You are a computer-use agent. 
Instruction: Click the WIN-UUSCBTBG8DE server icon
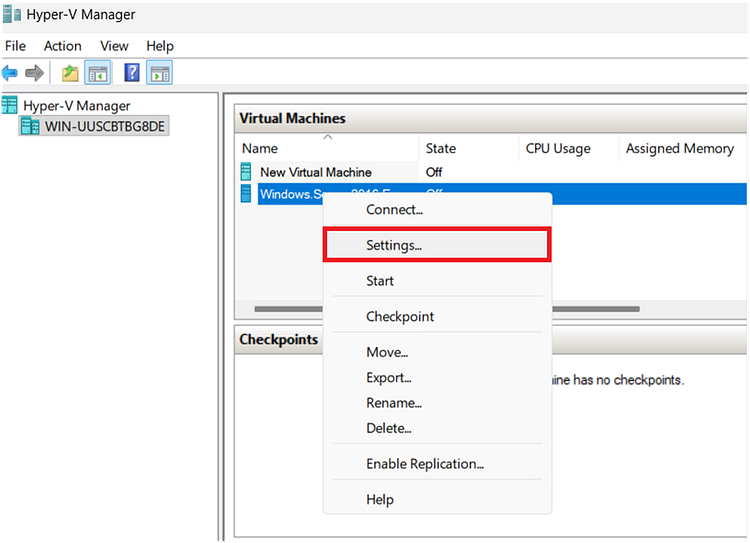click(30, 126)
